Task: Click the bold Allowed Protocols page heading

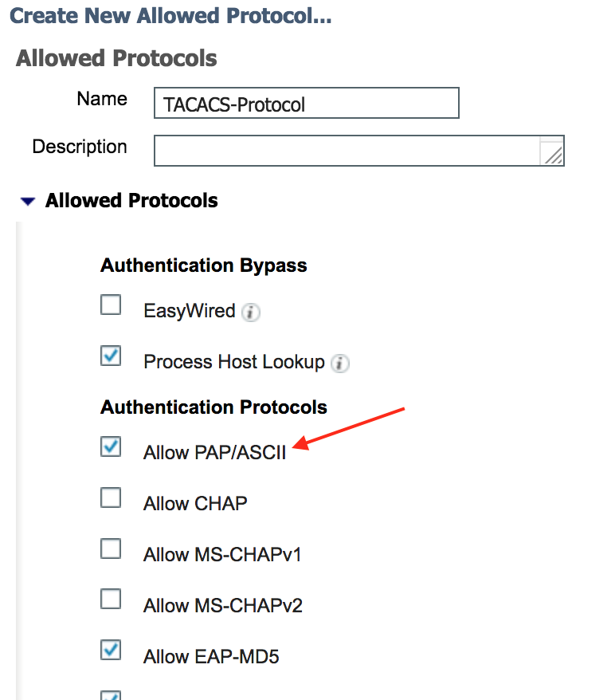Action: (116, 58)
